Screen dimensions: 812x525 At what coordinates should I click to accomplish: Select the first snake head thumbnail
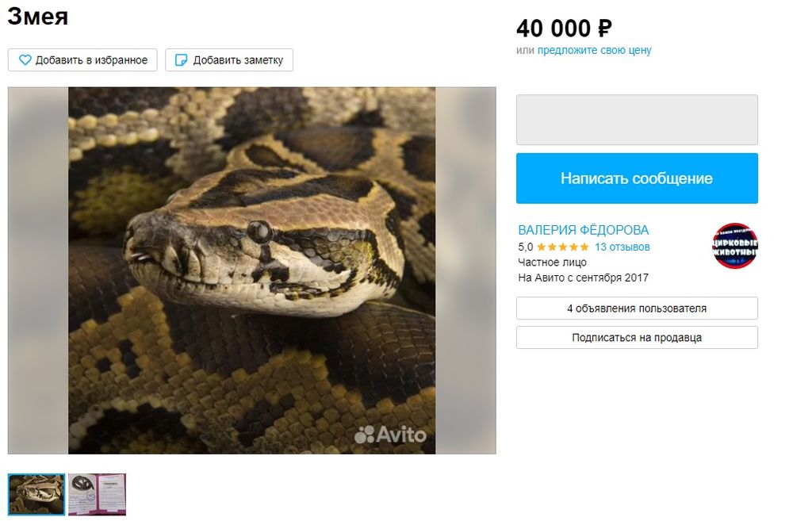pyautogui.click(x=36, y=494)
